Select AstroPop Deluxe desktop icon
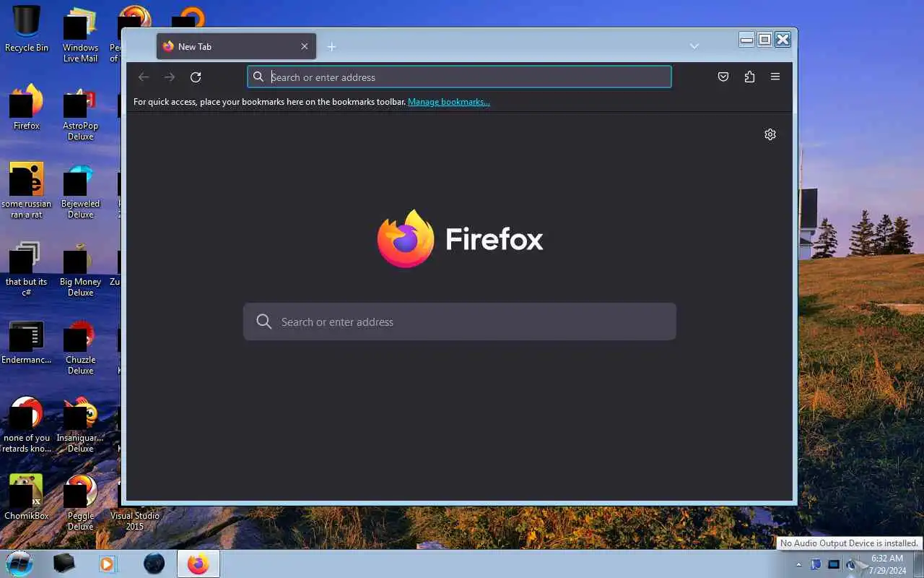 (80, 114)
